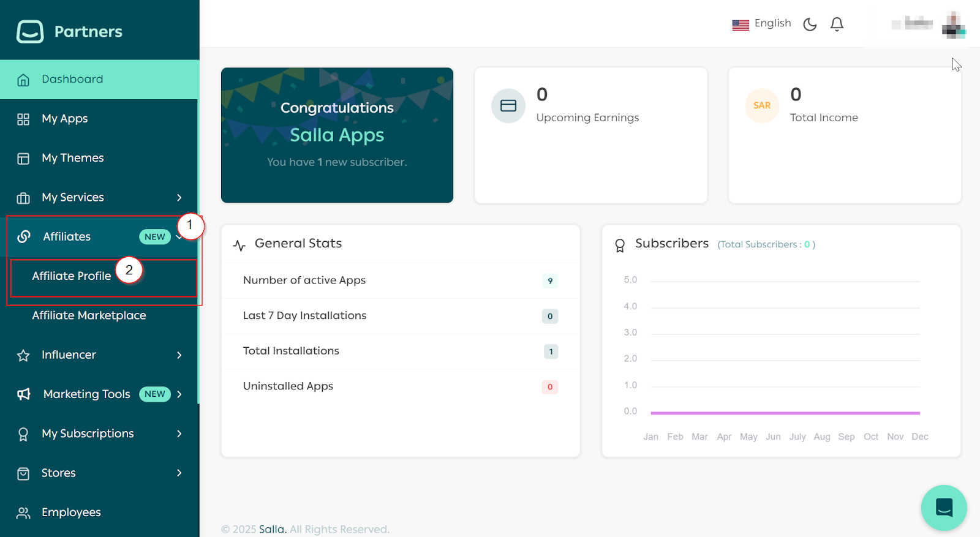Select Affiliate Marketplace in sidebar
Screen dimensions: 980x537
(89, 315)
